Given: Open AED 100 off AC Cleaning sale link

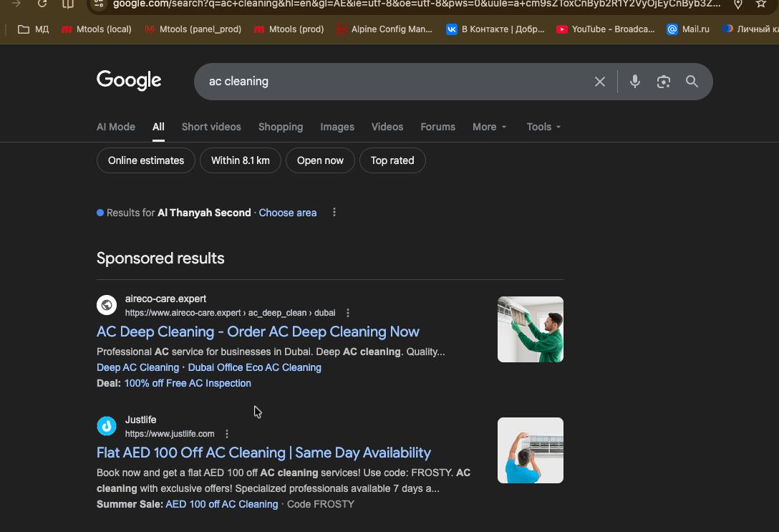Looking at the screenshot, I should pyautogui.click(x=221, y=504).
